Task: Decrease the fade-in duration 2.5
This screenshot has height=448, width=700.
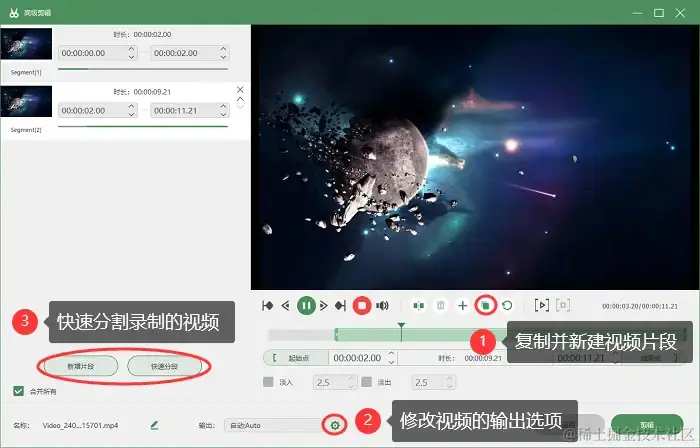Action: (x=351, y=386)
